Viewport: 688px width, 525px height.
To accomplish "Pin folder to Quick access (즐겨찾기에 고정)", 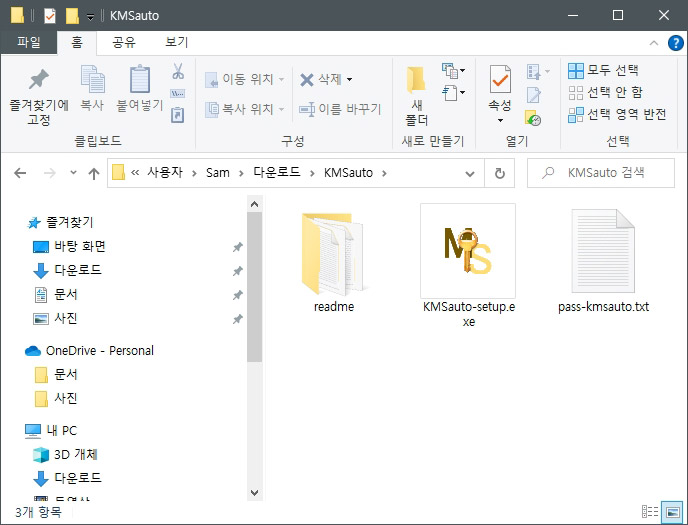I will (x=39, y=97).
